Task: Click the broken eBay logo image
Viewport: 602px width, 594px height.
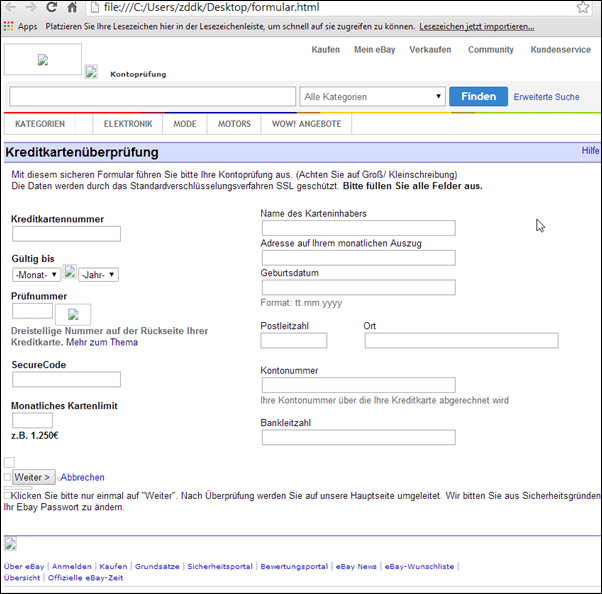Action: (x=43, y=60)
